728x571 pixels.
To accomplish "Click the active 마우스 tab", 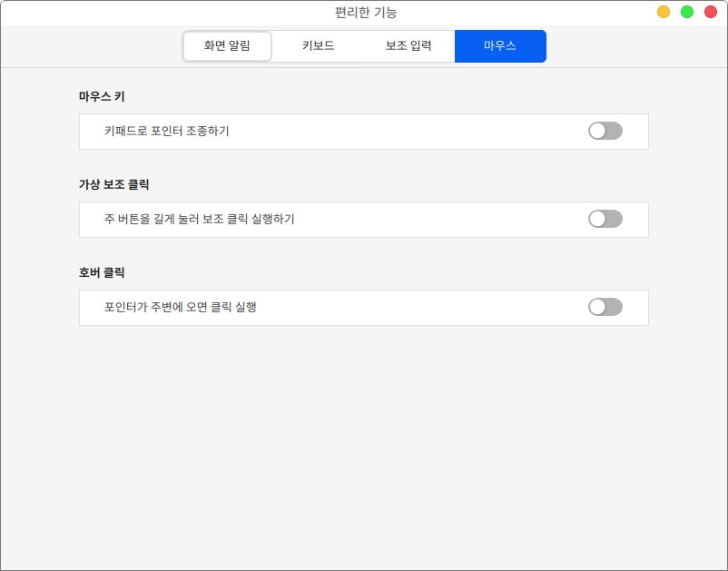I will coord(500,46).
